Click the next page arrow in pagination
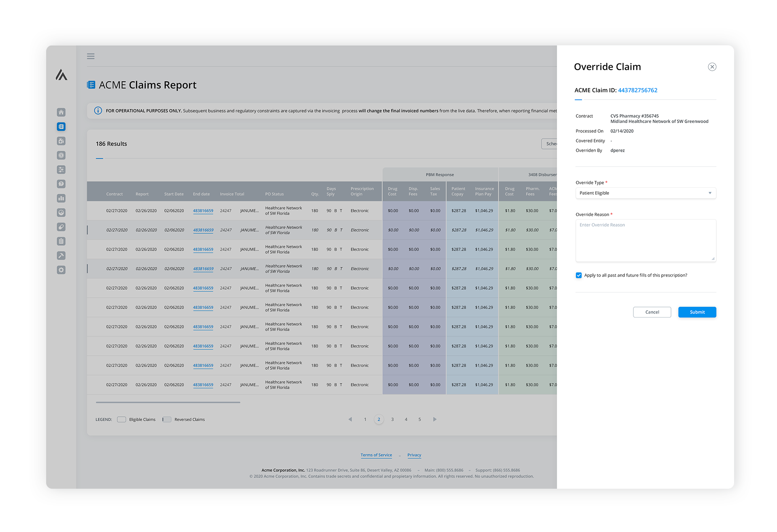 click(x=435, y=419)
